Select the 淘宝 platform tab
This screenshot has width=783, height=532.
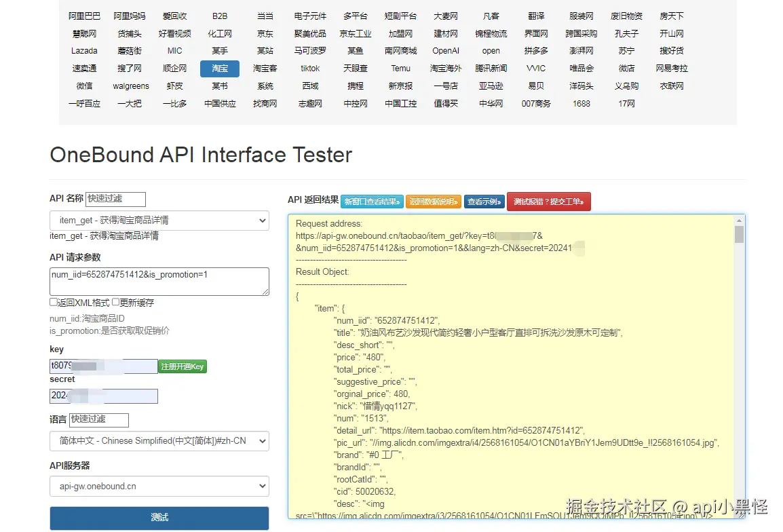point(220,69)
